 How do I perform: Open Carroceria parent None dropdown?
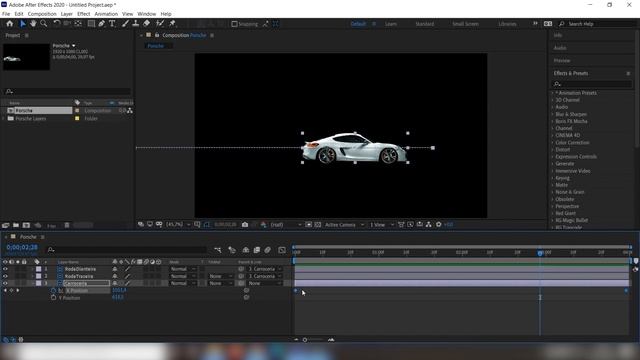265,283
